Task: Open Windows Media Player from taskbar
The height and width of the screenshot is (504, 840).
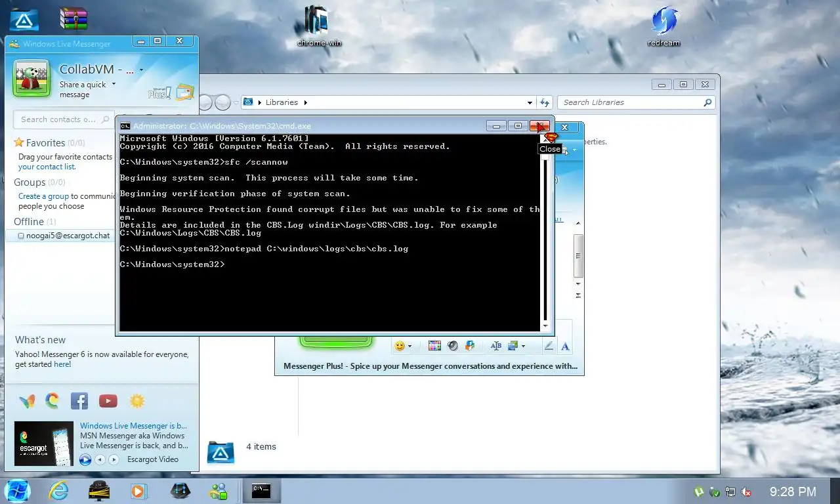Action: tap(138, 491)
